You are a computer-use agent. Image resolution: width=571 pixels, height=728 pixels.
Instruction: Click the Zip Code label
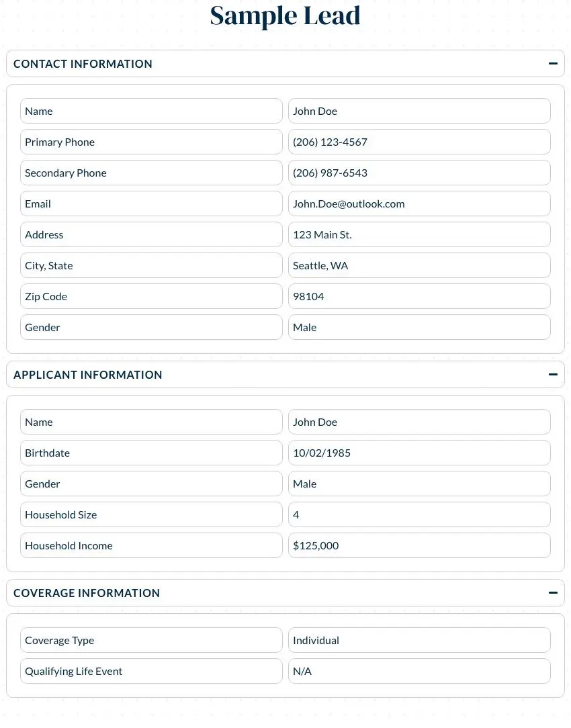pyautogui.click(x=151, y=296)
